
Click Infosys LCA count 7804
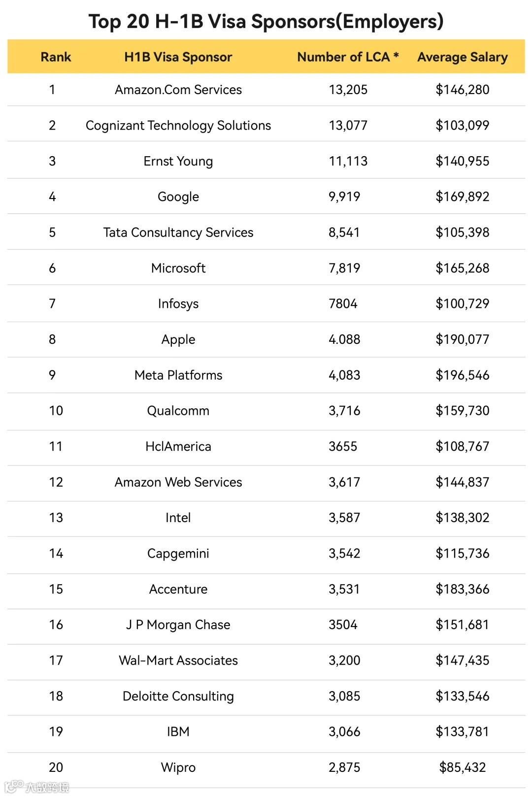coord(343,303)
